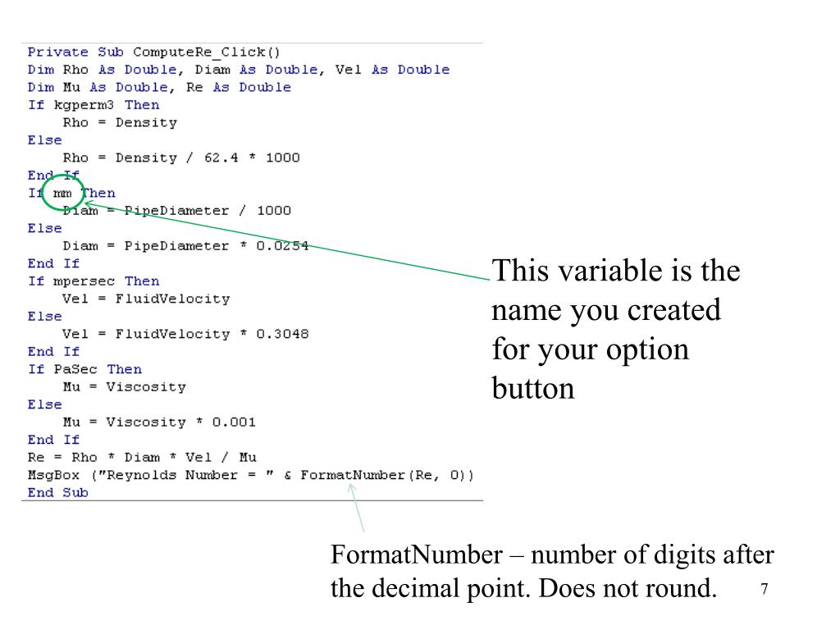Screen dimensions: 840x630
Task: Click the line 'Dim Mu As Double, Re As Double'
Action: point(160,87)
